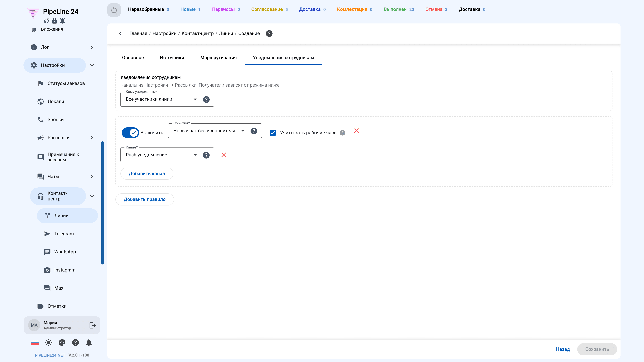Viewport: 644px width, 362px height.
Task: Switch to the Источники tab
Action: tap(172, 58)
